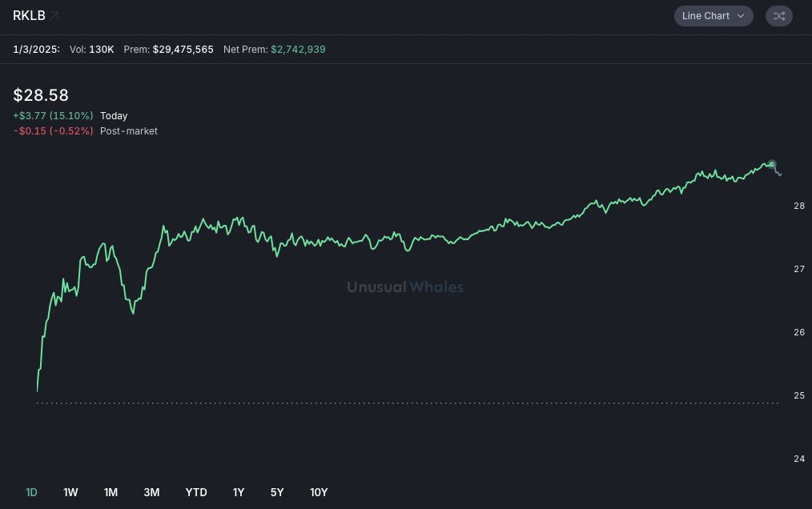Click the Vol 130K figure
Image resolution: width=812 pixels, height=509 pixels.
coord(101,50)
